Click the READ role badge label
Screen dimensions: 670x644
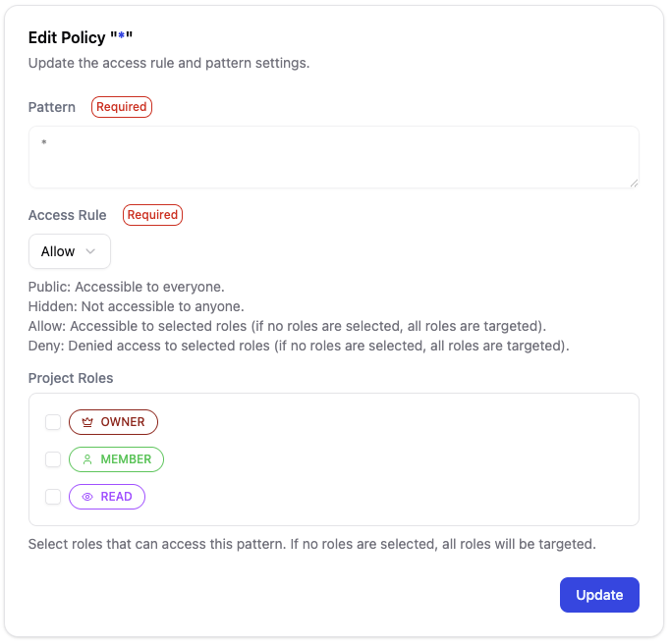pos(116,497)
